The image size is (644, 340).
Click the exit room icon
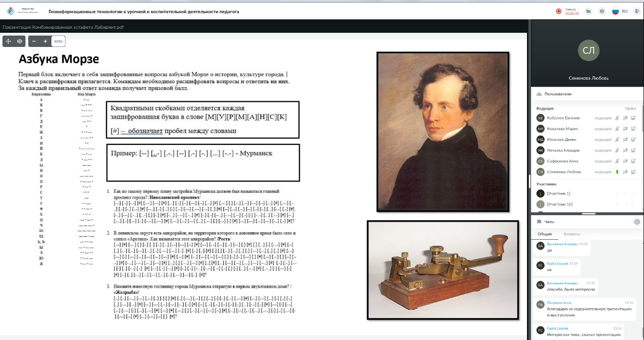(636, 11)
